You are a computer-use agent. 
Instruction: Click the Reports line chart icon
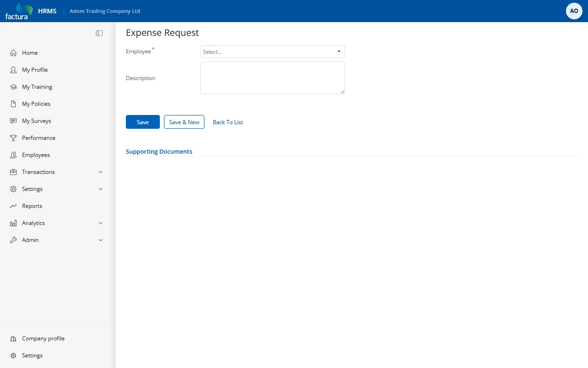[x=13, y=206]
